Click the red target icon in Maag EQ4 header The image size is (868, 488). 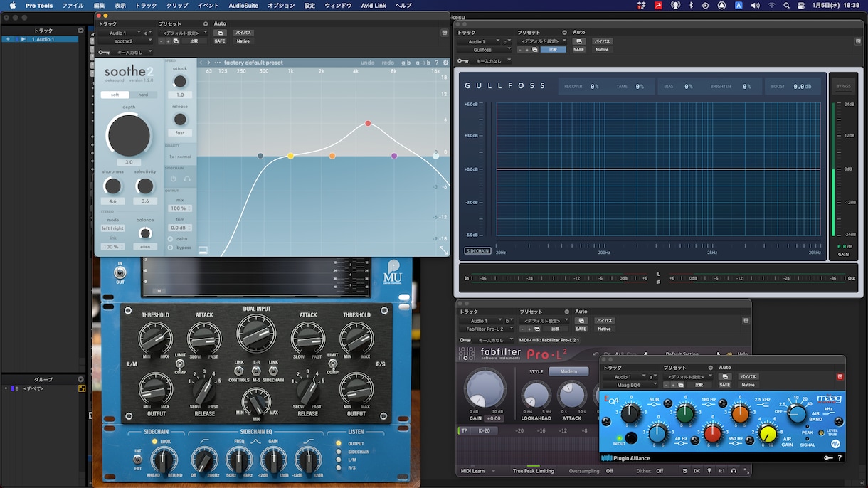[840, 376]
